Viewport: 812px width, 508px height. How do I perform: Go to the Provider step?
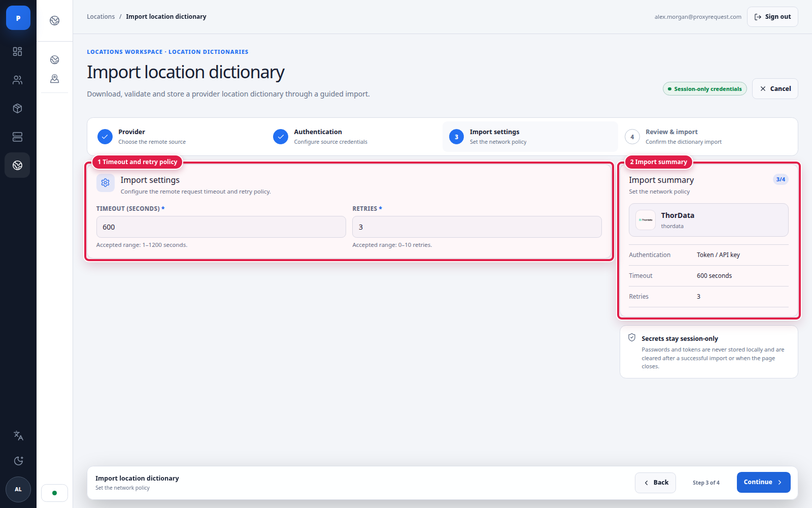click(x=179, y=137)
